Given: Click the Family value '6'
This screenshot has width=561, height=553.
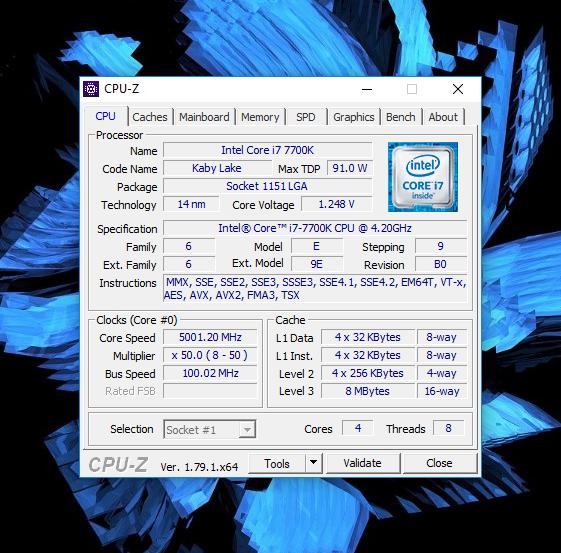Looking at the screenshot, I should 189,246.
